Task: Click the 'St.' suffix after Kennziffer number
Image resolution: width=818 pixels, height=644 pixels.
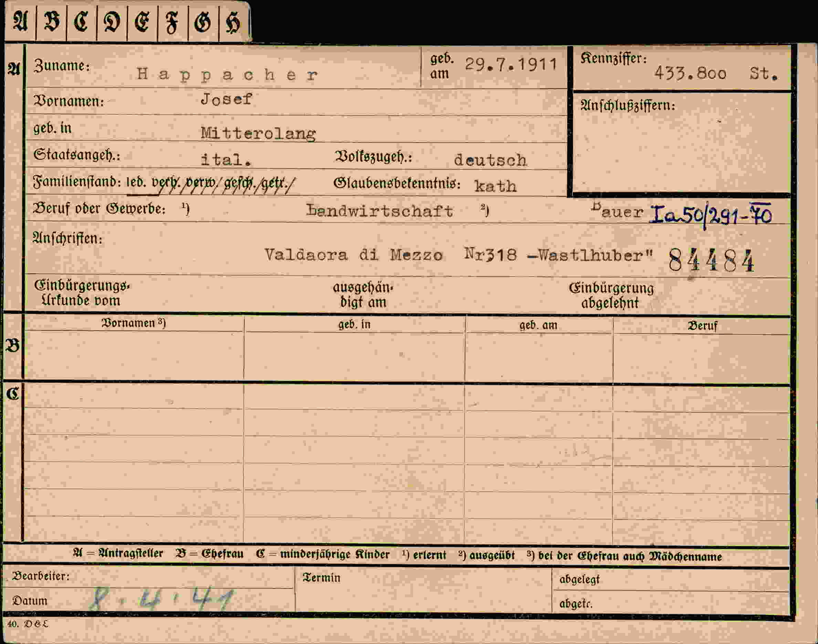Action: (764, 74)
